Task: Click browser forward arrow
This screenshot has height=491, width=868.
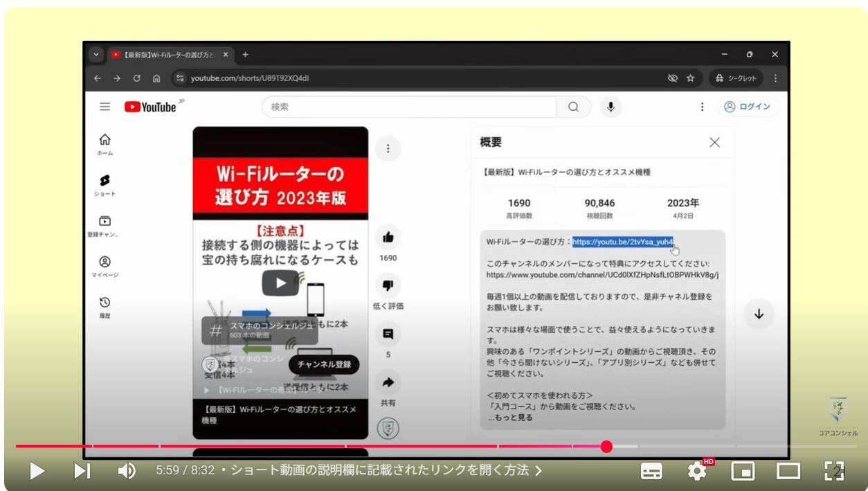Action: [116, 78]
